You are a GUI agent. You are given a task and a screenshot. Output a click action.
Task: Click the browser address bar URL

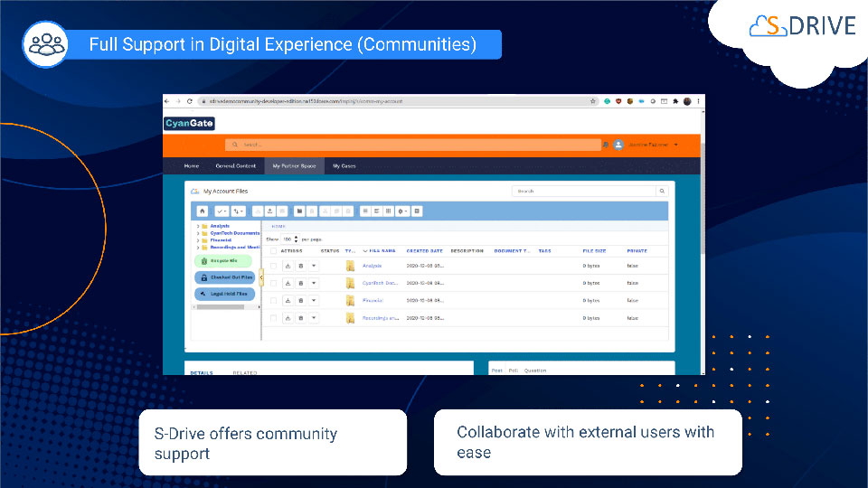tap(307, 101)
